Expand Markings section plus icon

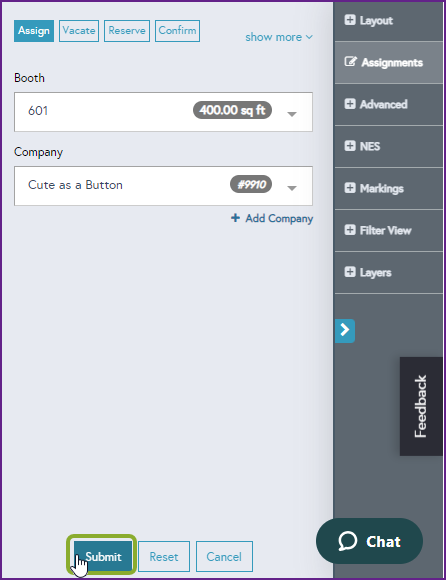pos(350,188)
